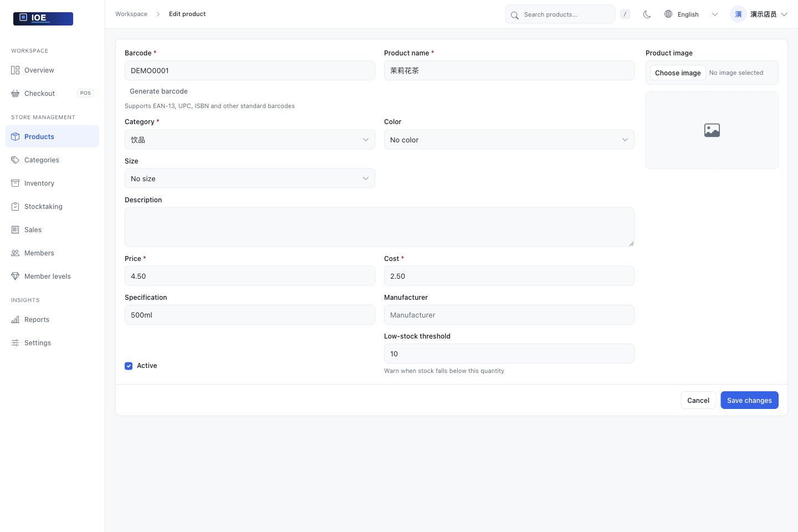Open Overview dashboard icon in sidebar
The width and height of the screenshot is (798, 532).
[16, 70]
